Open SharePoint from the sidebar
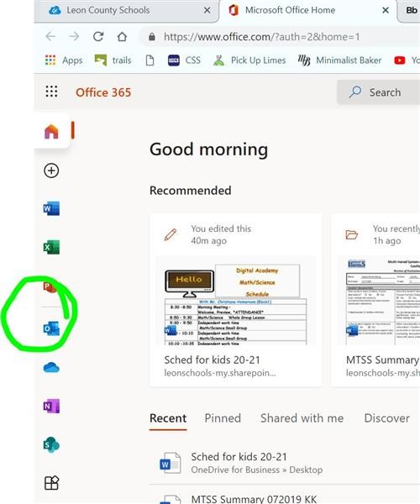Image resolution: width=420 pixels, height=504 pixels. tap(51, 445)
